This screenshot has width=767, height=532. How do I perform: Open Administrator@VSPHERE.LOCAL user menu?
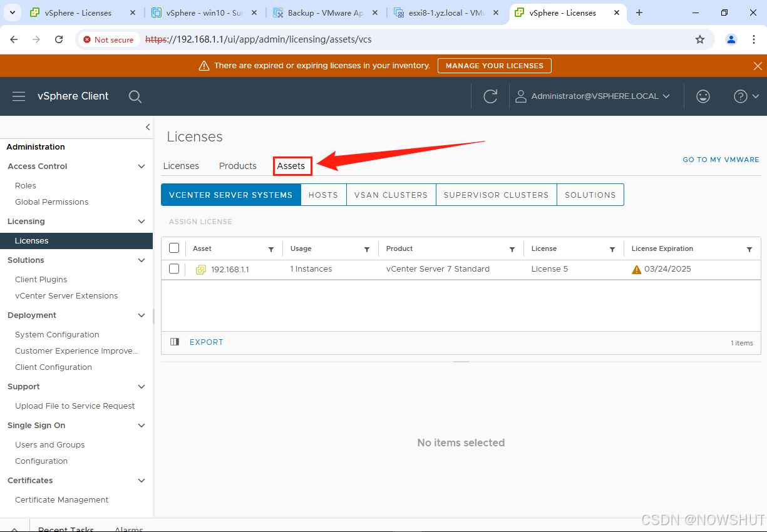pos(592,96)
